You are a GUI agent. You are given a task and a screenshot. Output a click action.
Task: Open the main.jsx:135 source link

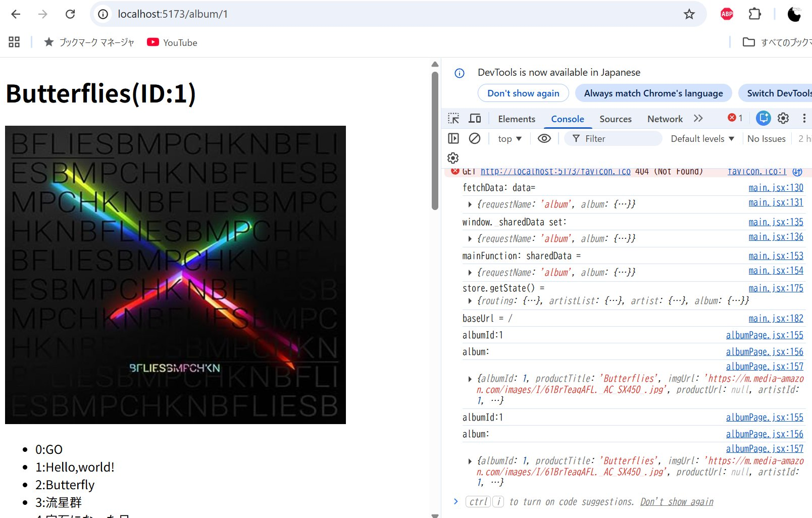[776, 222]
